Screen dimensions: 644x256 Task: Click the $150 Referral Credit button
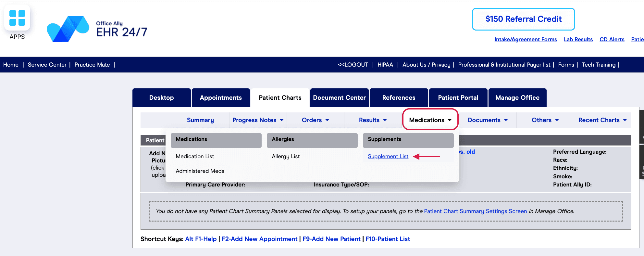coord(523,19)
